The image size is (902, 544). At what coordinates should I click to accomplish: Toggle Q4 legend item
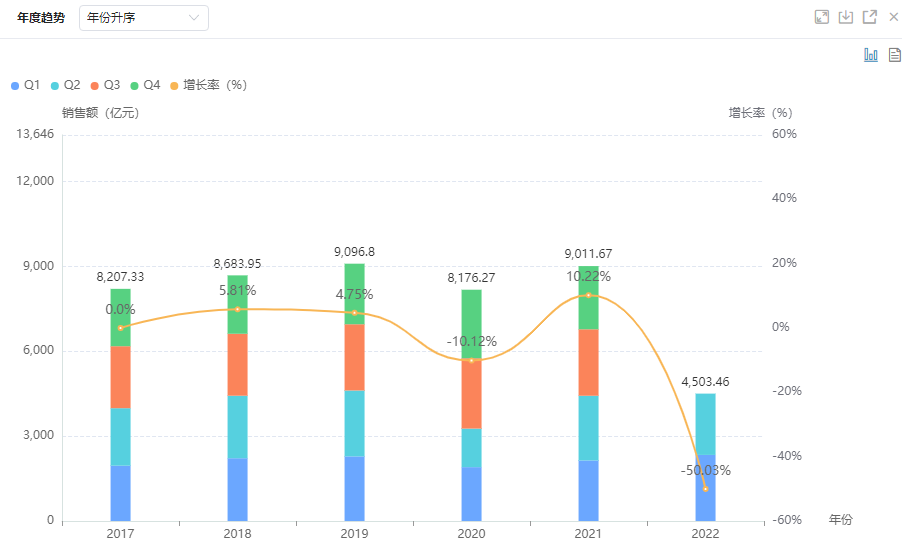pyautogui.click(x=146, y=85)
